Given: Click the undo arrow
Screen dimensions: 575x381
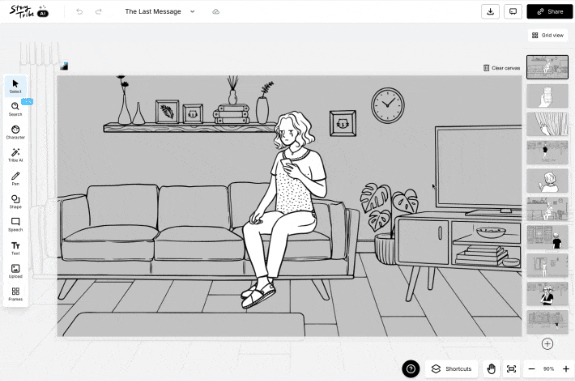Looking at the screenshot, I should pyautogui.click(x=79, y=12).
